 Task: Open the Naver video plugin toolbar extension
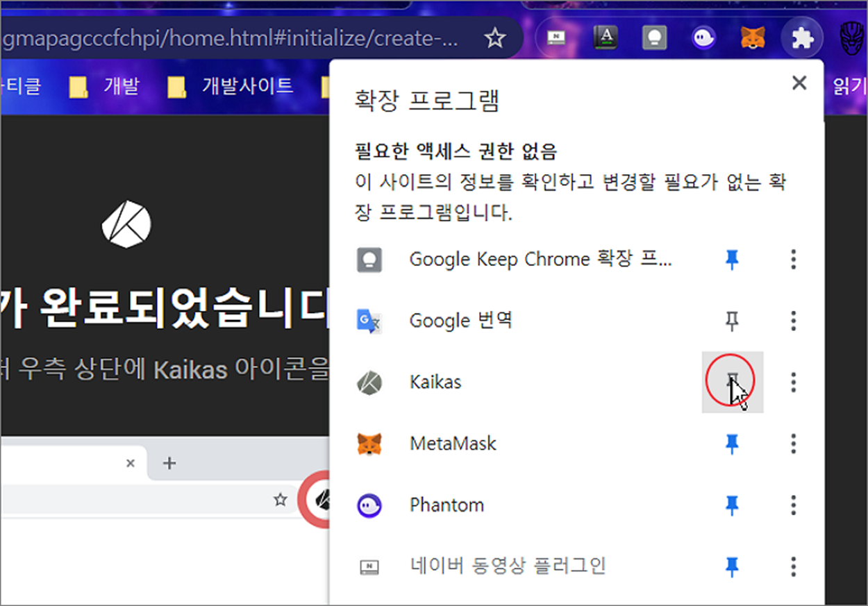[556, 37]
